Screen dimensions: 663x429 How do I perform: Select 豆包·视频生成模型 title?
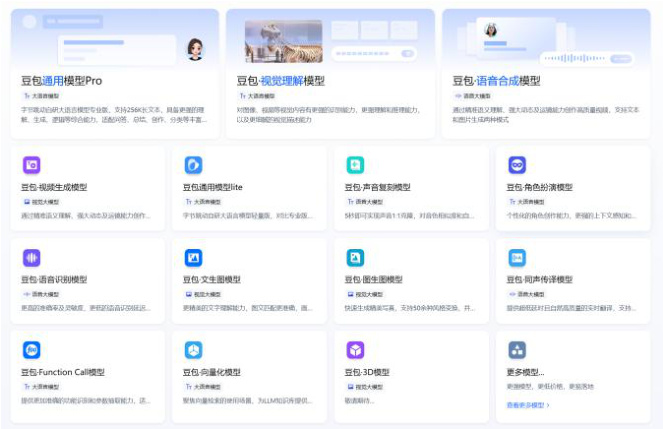pos(54,187)
